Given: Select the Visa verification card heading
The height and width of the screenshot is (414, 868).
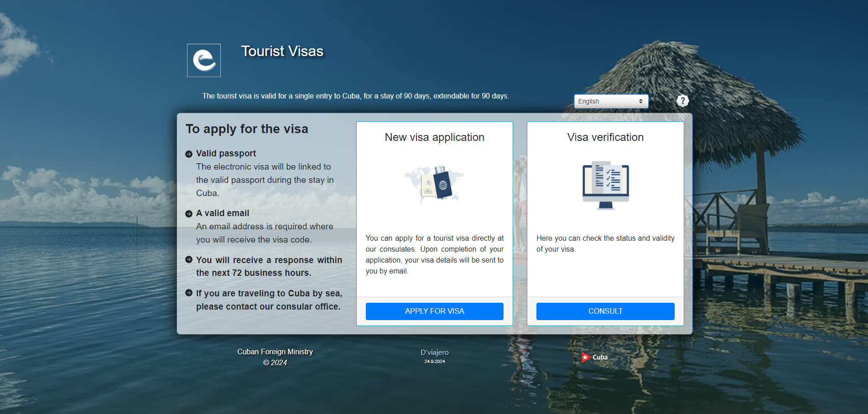Looking at the screenshot, I should click(605, 137).
